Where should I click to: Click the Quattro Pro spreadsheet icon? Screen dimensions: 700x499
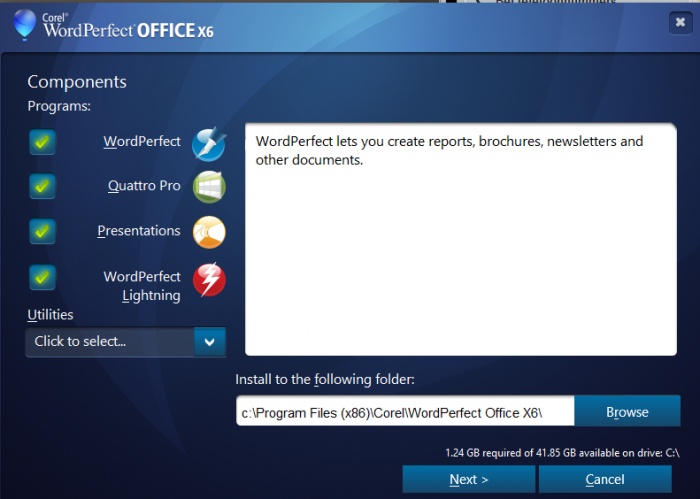click(209, 187)
